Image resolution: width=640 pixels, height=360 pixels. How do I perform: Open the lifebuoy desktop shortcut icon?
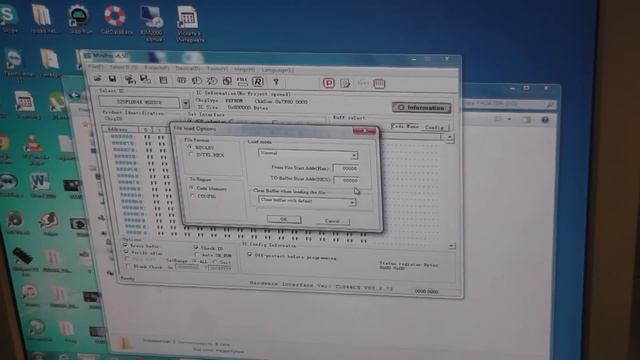pyautogui.click(x=115, y=19)
